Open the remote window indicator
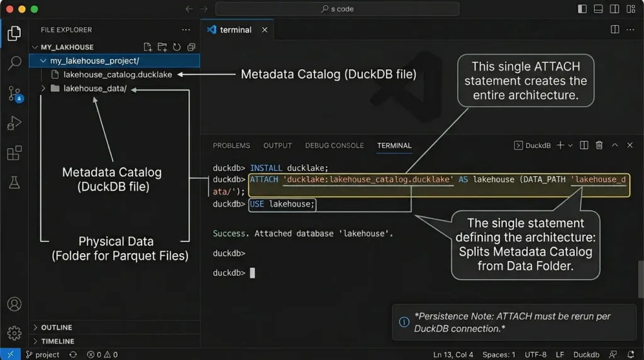The width and height of the screenshot is (644, 360). click(x=10, y=354)
